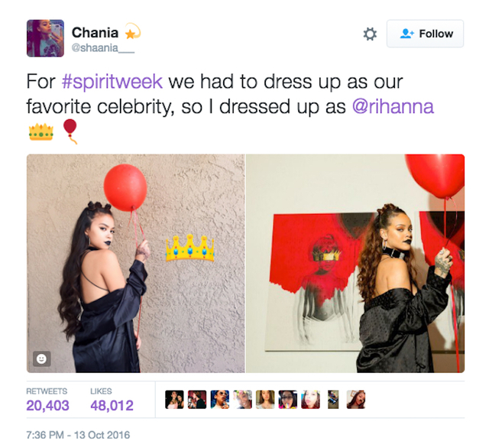Viewport: 489px width, 448px height.
Task: Open the right photo with painting
Action: 355,263
